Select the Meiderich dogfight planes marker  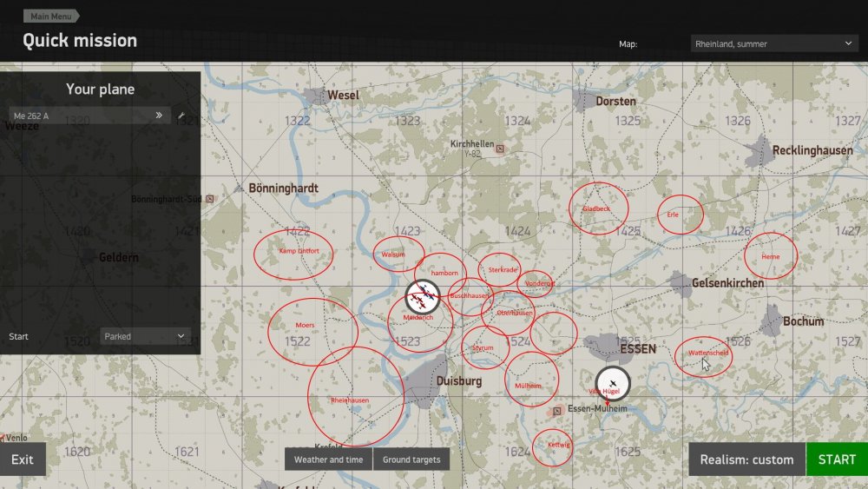click(x=423, y=297)
